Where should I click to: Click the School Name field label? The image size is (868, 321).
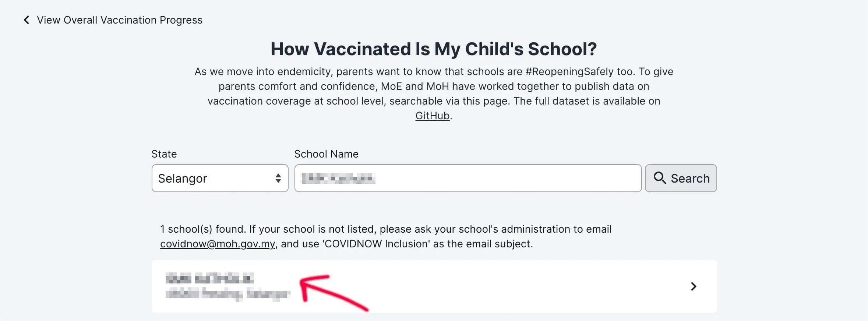[326, 154]
